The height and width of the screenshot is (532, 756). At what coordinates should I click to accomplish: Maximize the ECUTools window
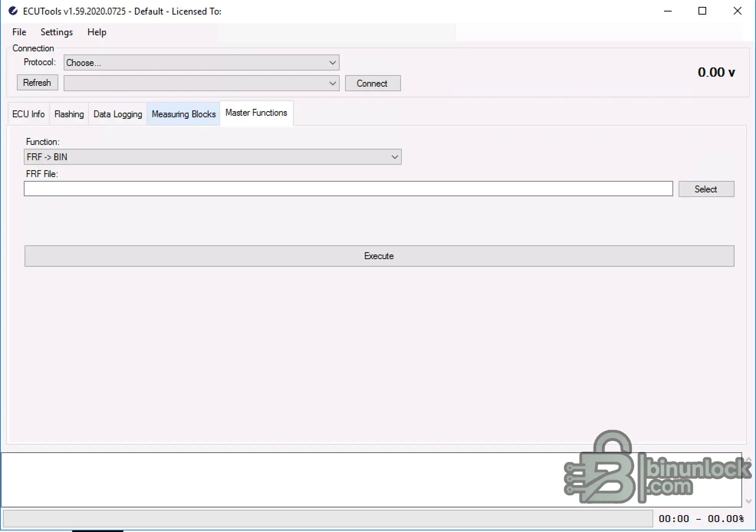tap(702, 11)
